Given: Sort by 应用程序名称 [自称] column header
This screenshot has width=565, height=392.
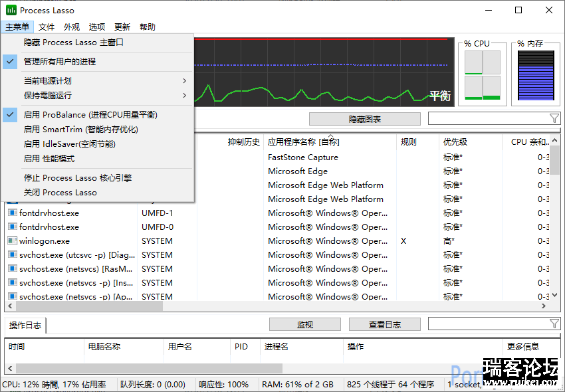Looking at the screenshot, I should 330,142.
